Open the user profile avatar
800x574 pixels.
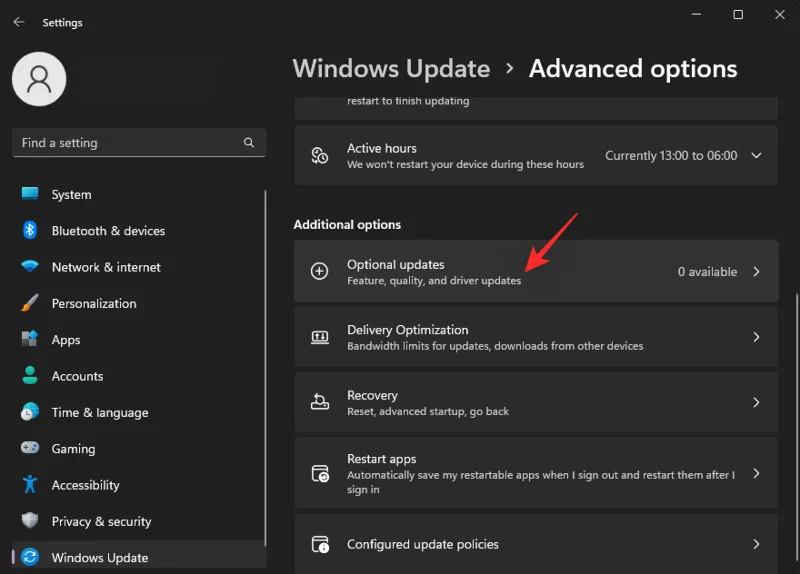tap(39, 79)
